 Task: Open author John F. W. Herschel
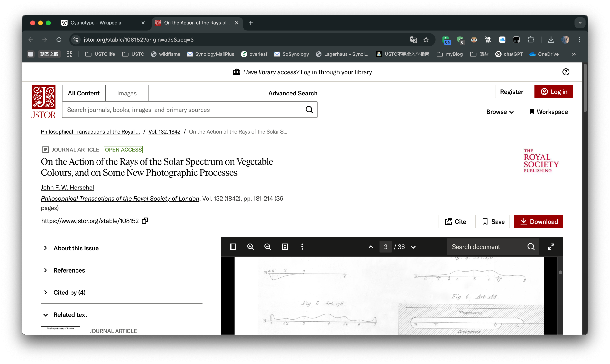pyautogui.click(x=67, y=187)
